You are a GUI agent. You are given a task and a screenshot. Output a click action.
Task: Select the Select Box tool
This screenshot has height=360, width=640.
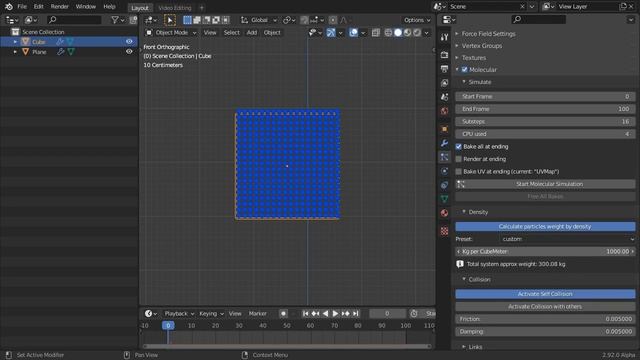pos(170,20)
